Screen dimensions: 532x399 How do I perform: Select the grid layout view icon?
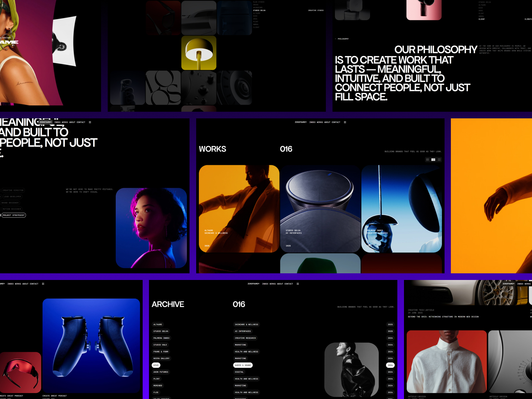[x=439, y=160]
